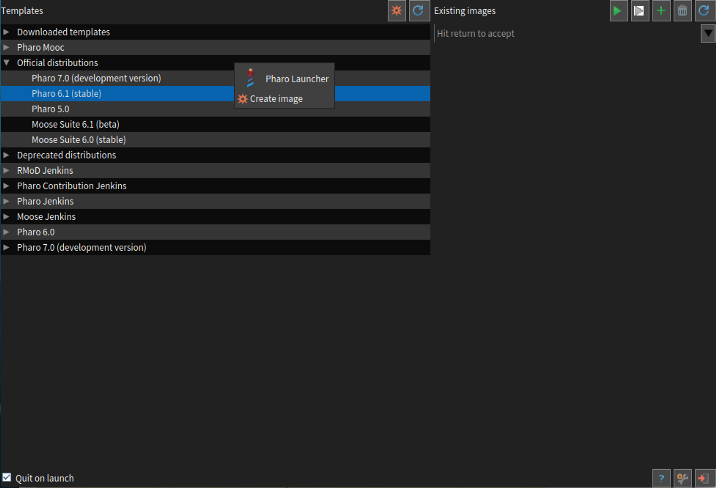Expand Pharo 6.0 node
This screenshot has height=488, width=716.
pyautogui.click(x=6, y=232)
